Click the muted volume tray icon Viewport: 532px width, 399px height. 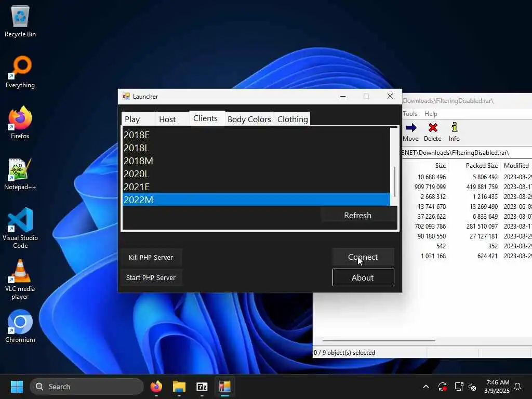click(472, 387)
